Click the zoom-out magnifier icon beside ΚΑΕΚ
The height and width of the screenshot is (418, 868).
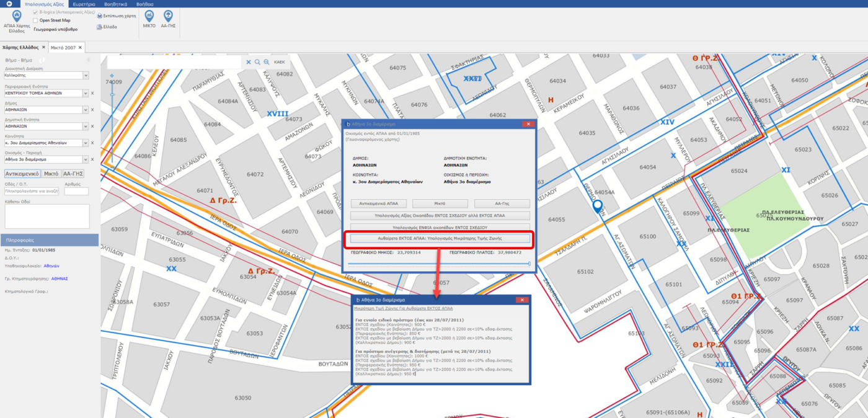266,62
